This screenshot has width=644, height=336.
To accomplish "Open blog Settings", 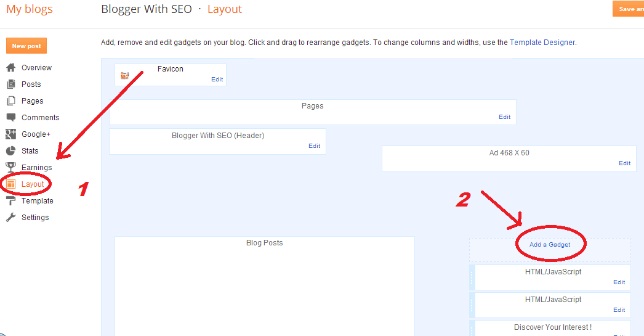I will tap(35, 218).
